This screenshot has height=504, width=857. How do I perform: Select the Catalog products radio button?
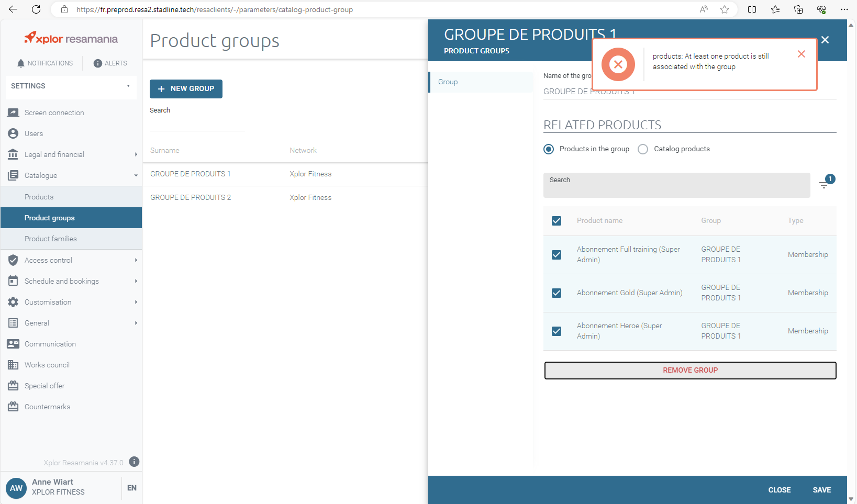[x=643, y=149]
